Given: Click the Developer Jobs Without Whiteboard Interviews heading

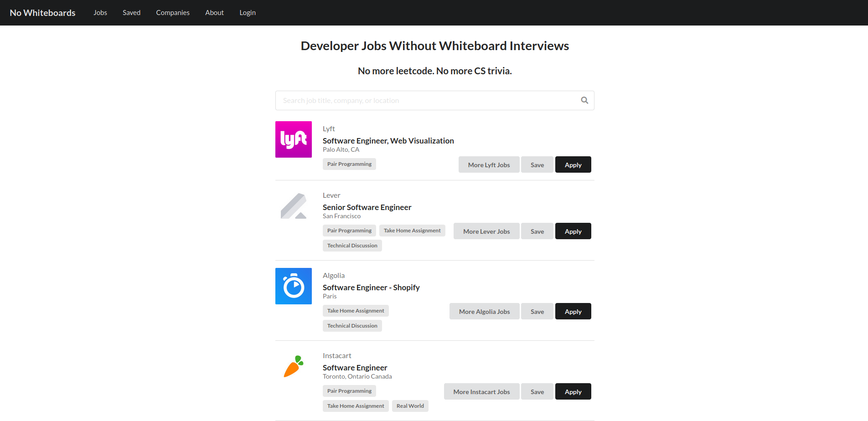Looking at the screenshot, I should 435,46.
